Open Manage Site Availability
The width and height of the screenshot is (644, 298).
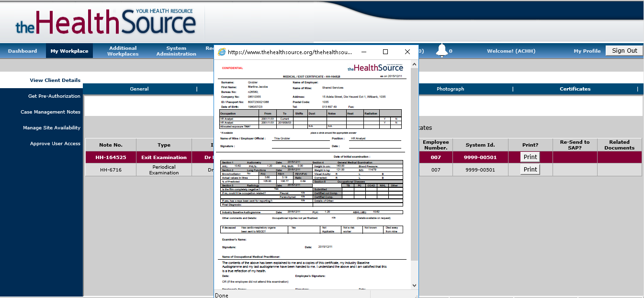52,127
